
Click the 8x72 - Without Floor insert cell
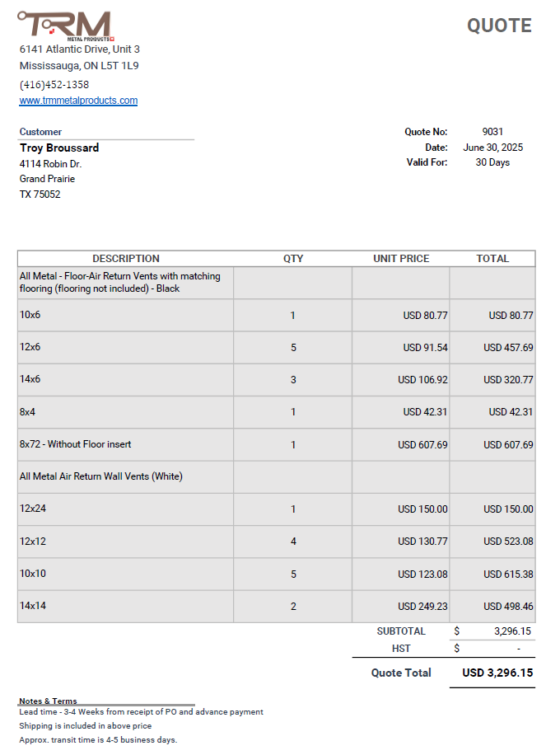pos(75,444)
